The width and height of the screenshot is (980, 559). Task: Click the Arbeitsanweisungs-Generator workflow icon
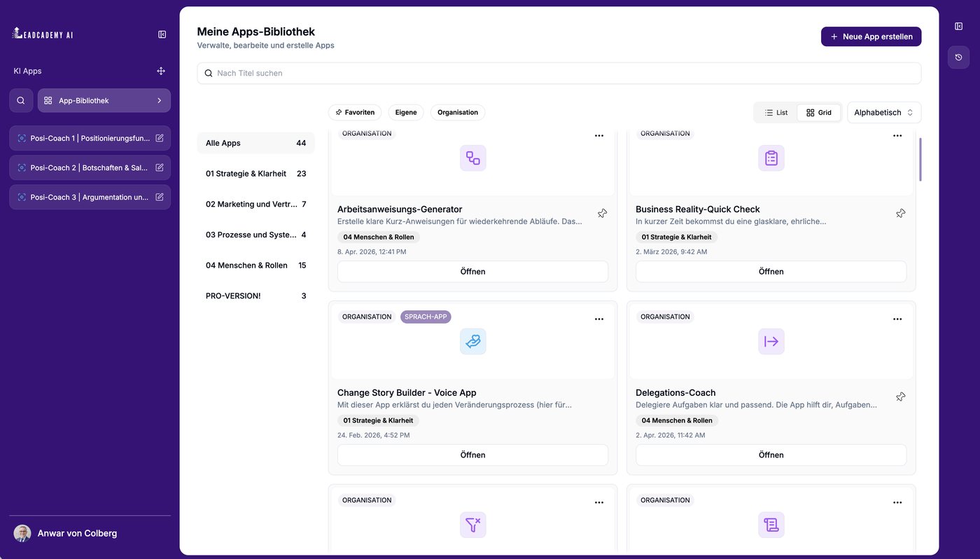[473, 158]
